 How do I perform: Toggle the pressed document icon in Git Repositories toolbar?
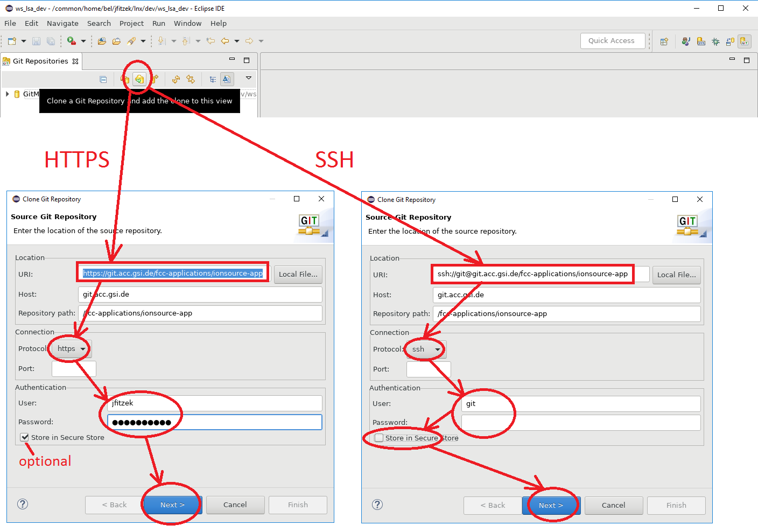pyautogui.click(x=227, y=79)
